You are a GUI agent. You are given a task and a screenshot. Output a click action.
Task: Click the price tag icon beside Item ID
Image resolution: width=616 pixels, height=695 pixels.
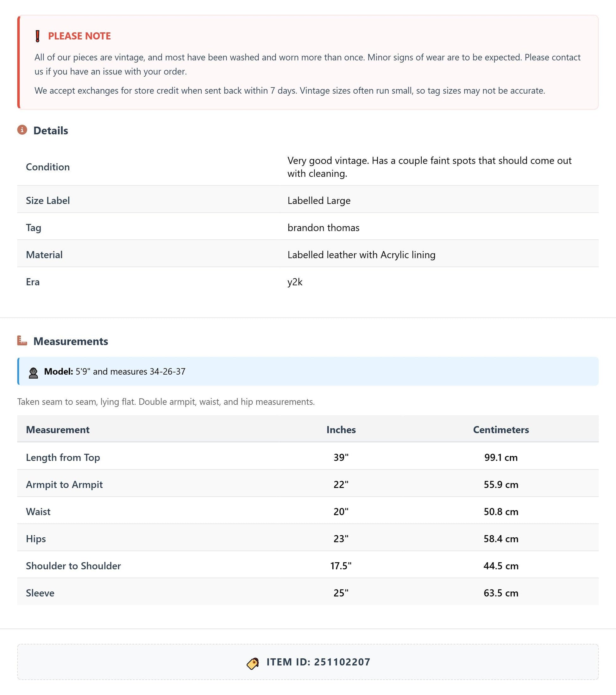(253, 663)
